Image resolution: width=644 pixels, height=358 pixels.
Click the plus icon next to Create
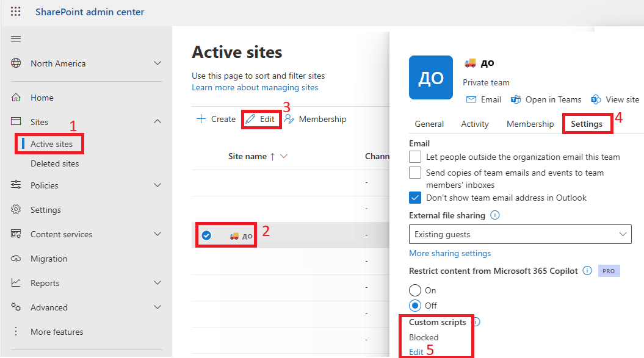[x=201, y=119]
